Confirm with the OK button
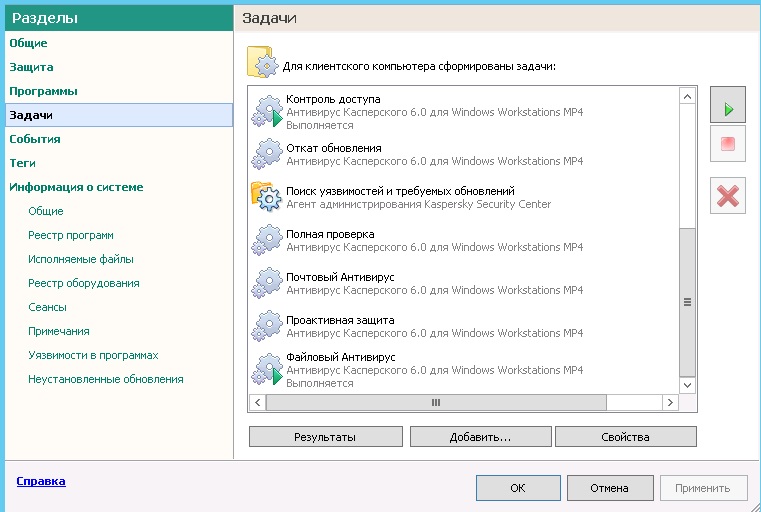 click(518, 488)
